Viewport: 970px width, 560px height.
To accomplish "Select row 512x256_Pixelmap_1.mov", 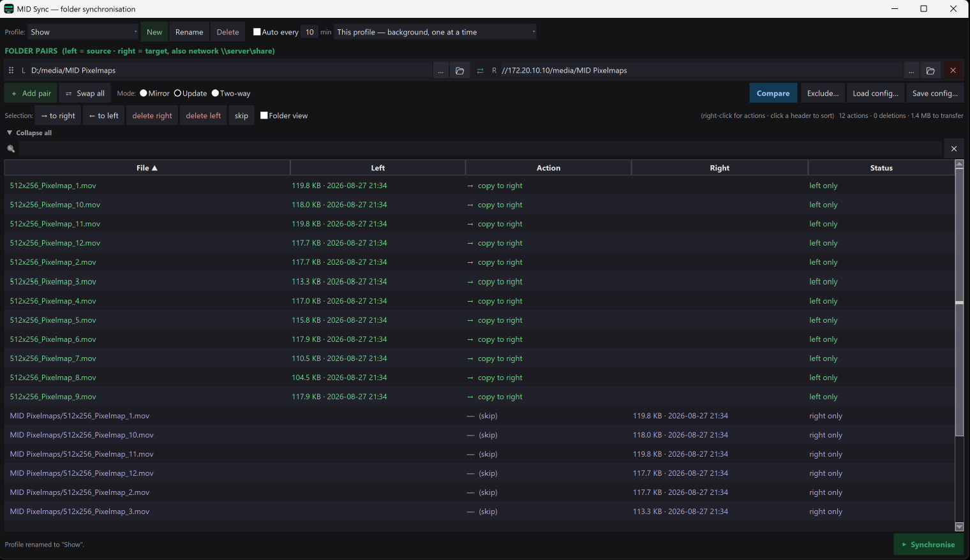I will coord(479,186).
